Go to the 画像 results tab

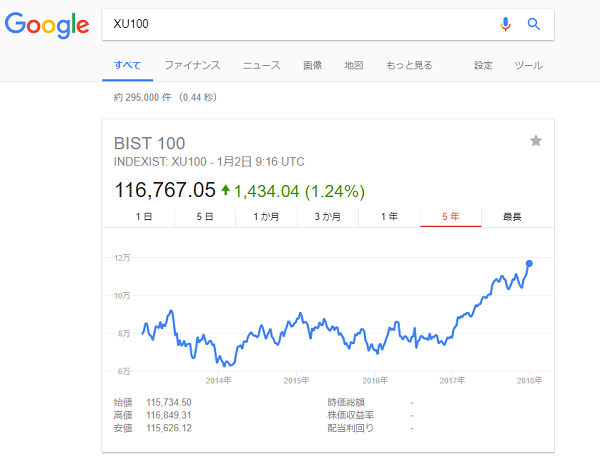[313, 65]
